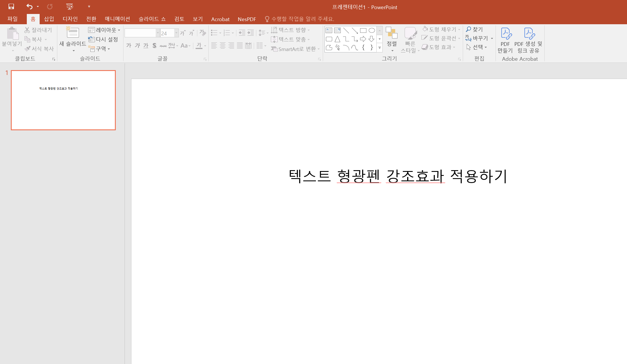Click the 수행할 작업을 알려 주세요 search box
Screen dimensions: 627x364
tap(299, 19)
